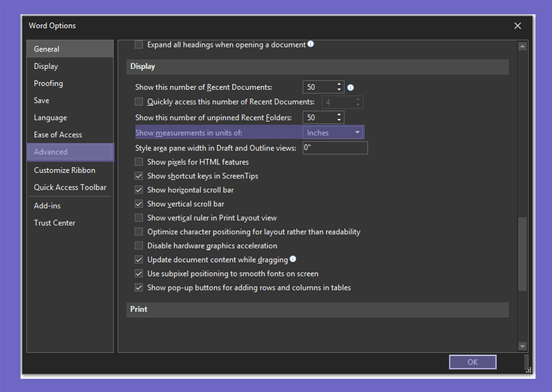Click the Style area pane width field
Image resolution: width=552 pixels, height=392 pixels.
click(x=335, y=148)
